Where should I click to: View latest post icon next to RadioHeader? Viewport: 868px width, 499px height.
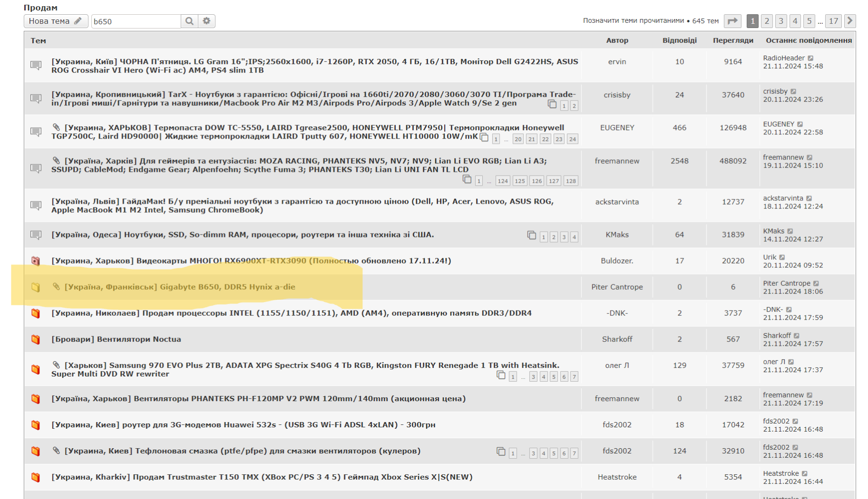pyautogui.click(x=811, y=58)
